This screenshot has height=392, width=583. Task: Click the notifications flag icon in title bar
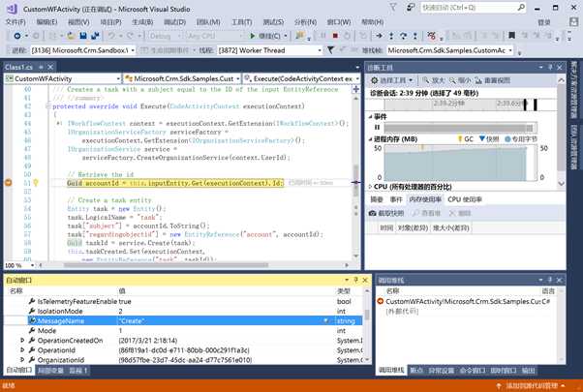coord(393,8)
